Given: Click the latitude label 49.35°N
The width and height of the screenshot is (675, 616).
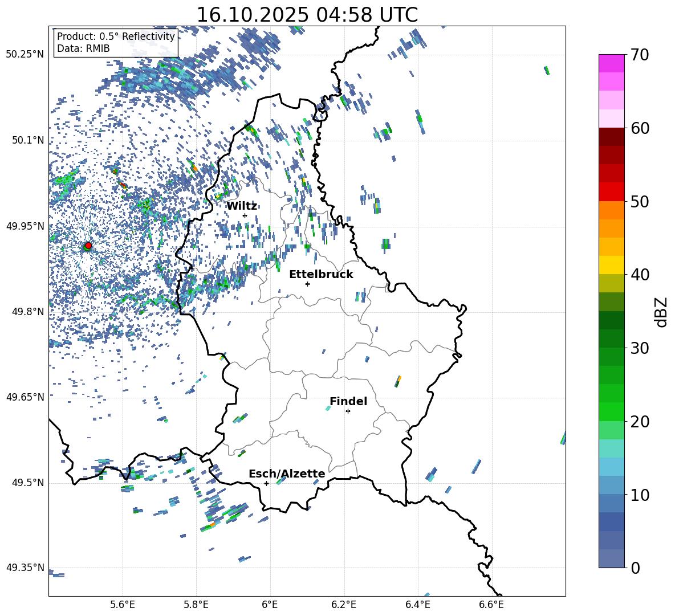Looking at the screenshot, I should [25, 568].
